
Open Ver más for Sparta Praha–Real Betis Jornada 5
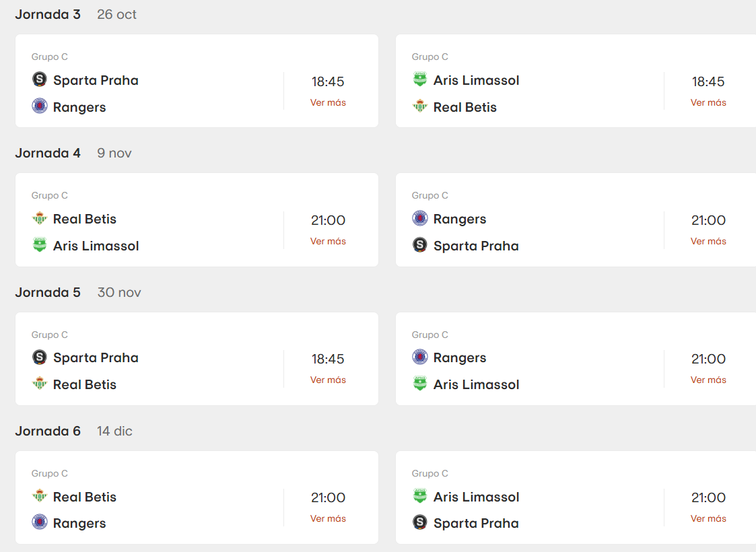(328, 380)
